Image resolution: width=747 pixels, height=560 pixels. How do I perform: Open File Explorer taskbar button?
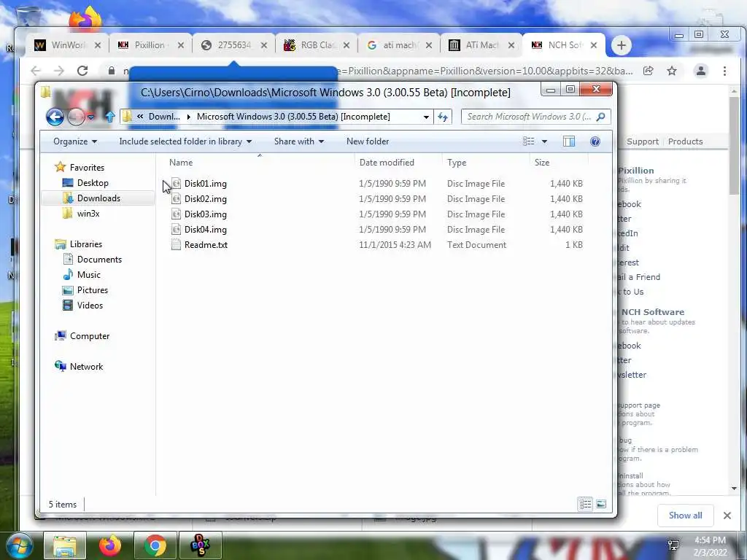(x=65, y=545)
